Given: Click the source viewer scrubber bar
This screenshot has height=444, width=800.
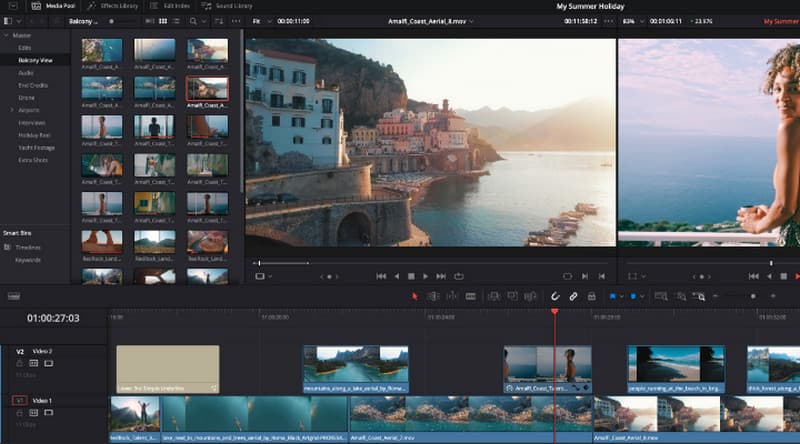Looking at the screenshot, I should (x=432, y=263).
